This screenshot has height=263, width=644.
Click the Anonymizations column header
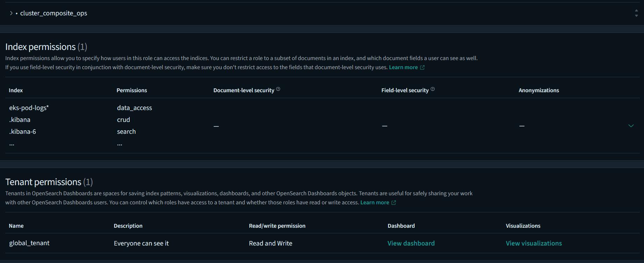(x=538, y=90)
